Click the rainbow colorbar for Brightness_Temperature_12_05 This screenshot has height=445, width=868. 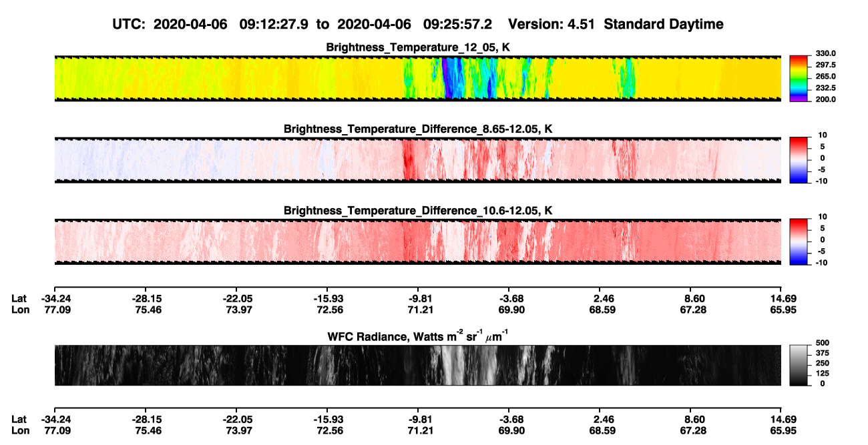coord(798,78)
